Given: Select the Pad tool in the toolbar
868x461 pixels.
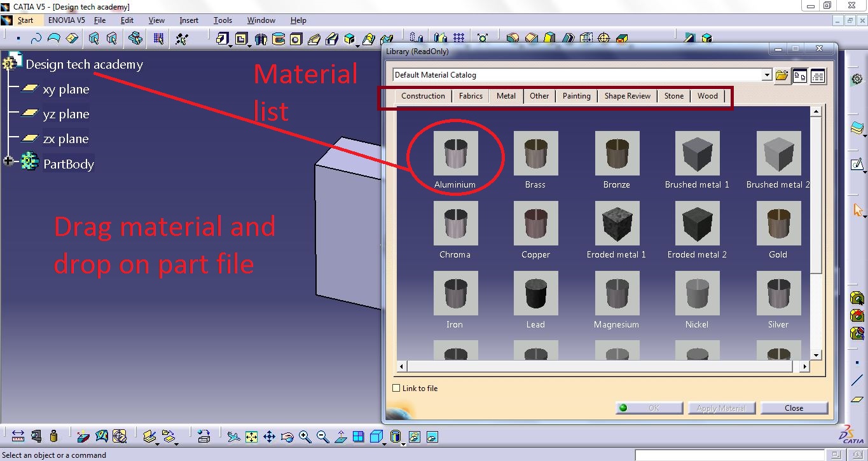Looking at the screenshot, I should click(x=223, y=39).
